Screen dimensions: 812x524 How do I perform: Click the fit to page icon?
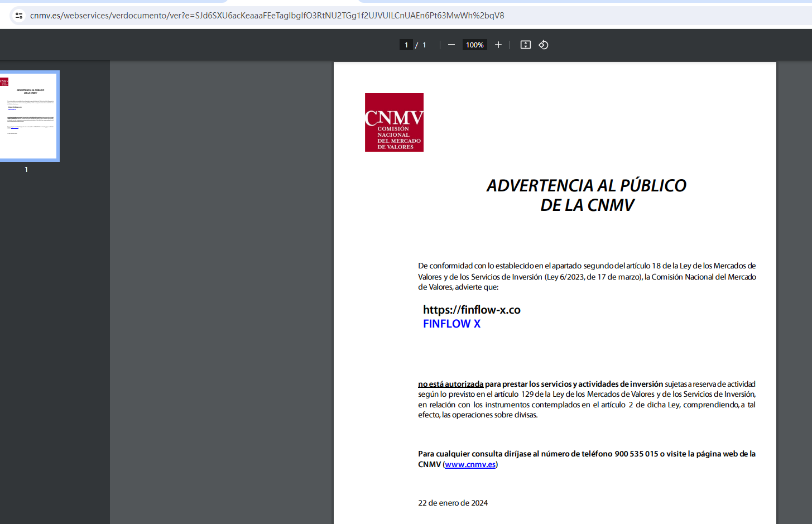(x=526, y=45)
